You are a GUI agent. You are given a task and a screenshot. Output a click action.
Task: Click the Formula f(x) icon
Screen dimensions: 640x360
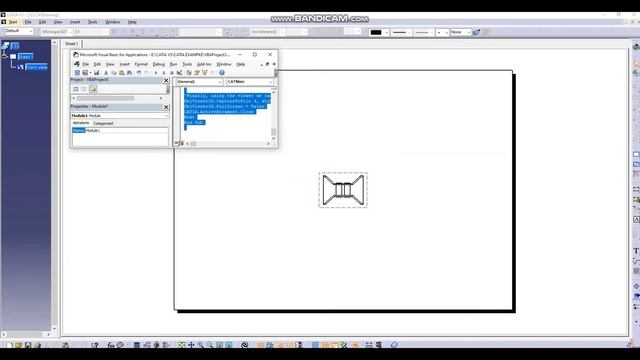[x=111, y=345]
